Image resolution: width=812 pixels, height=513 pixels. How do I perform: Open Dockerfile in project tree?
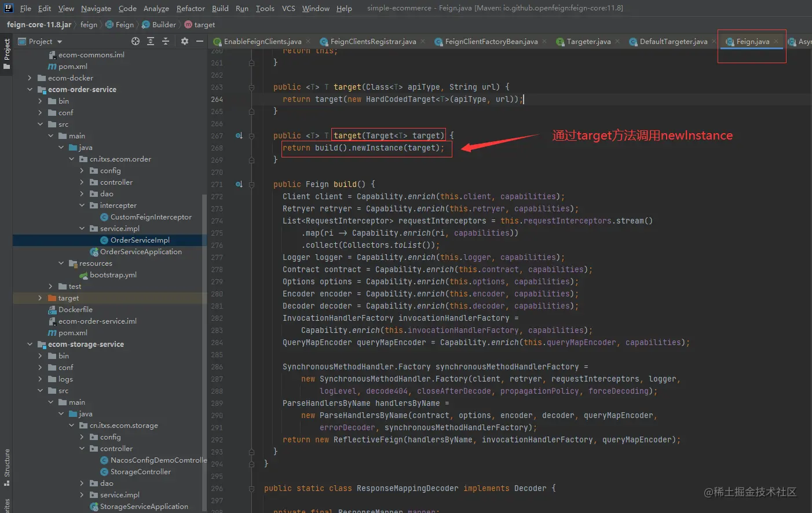click(x=75, y=310)
